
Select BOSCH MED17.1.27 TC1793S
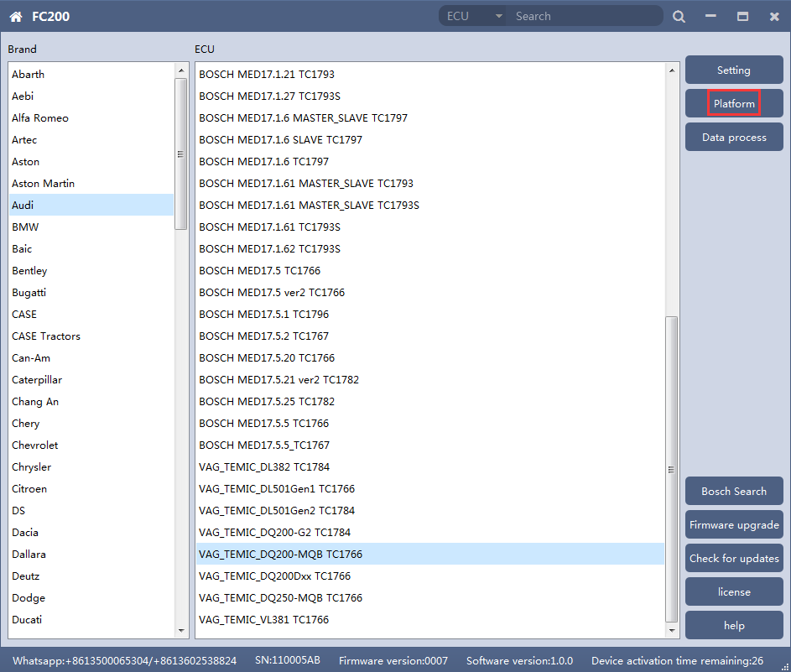430,96
